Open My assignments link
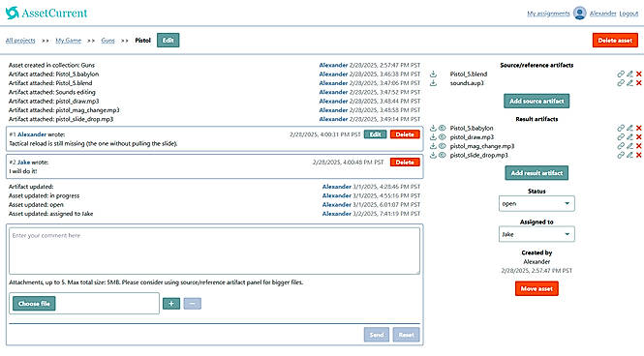This screenshot has height=356, width=644. 548,14
